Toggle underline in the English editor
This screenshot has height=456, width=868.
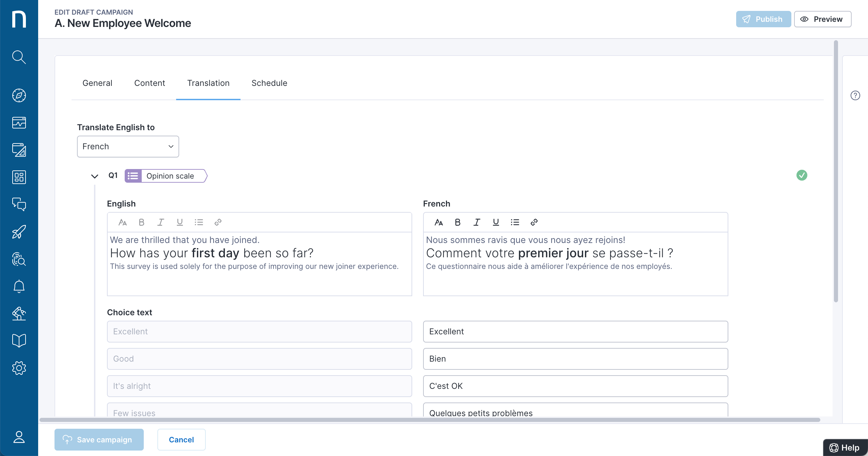180,222
